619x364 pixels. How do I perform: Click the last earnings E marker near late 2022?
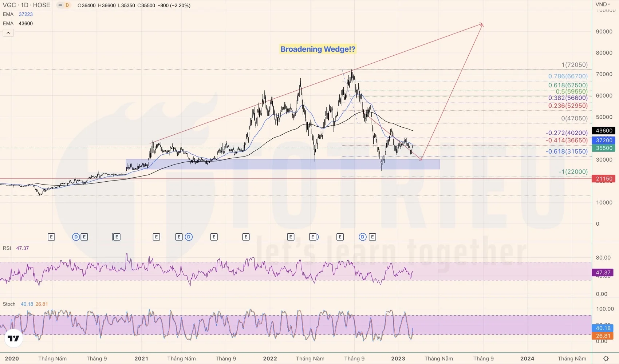[372, 237]
